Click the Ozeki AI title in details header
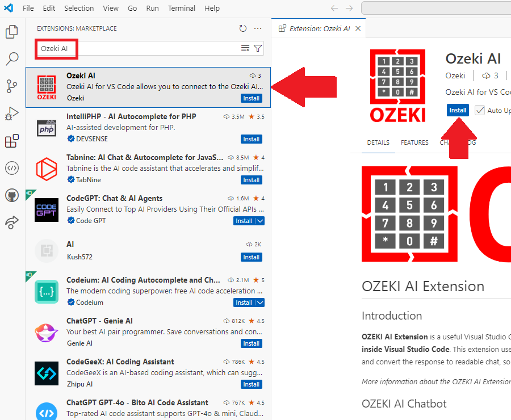 point(473,58)
